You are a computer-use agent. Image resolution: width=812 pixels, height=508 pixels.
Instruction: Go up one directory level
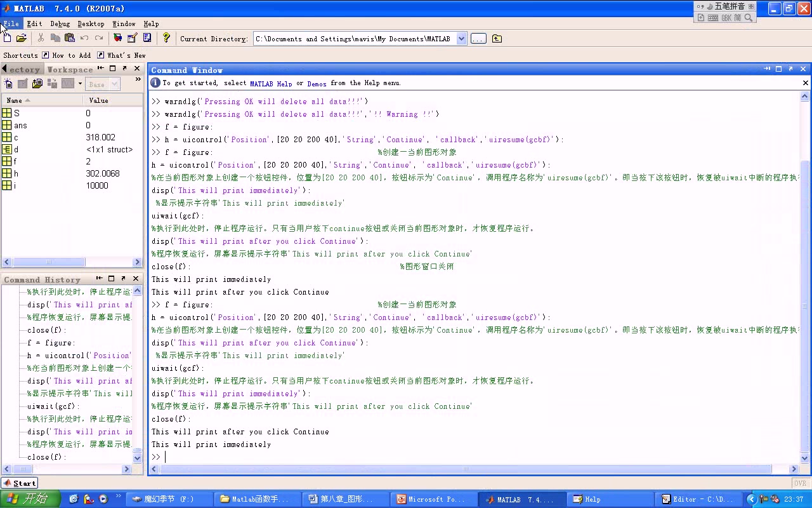tap(497, 39)
